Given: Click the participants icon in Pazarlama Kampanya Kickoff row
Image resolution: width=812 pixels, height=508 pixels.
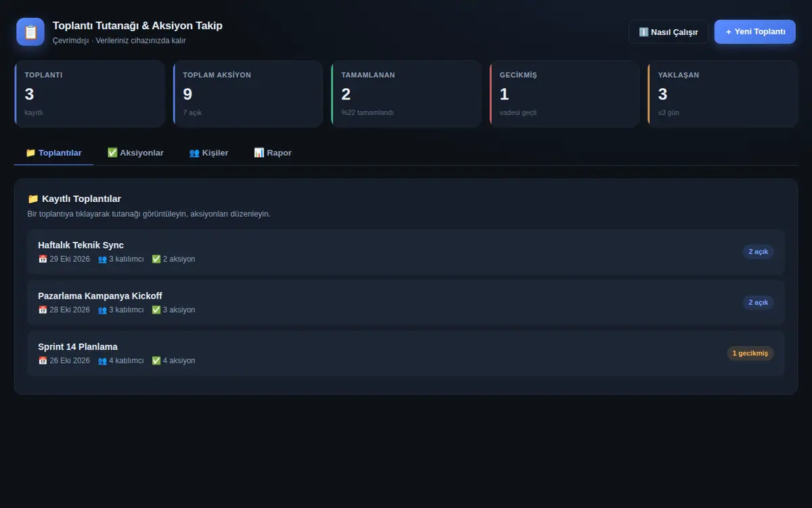Looking at the screenshot, I should point(102,310).
